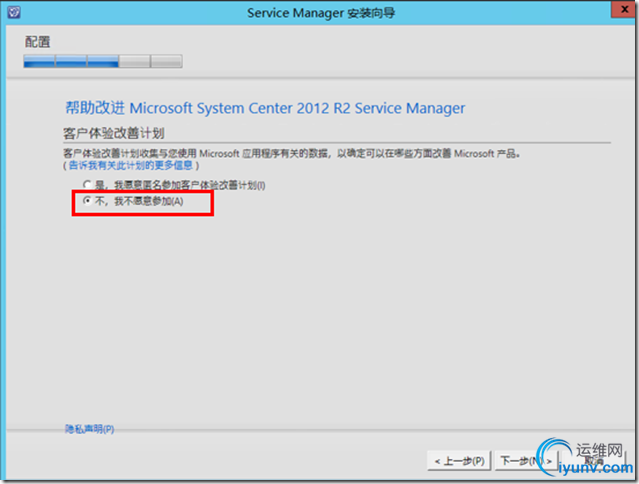Open the 告诉我有关此计划的更多信息 link
The image size is (639, 484).
tap(130, 165)
